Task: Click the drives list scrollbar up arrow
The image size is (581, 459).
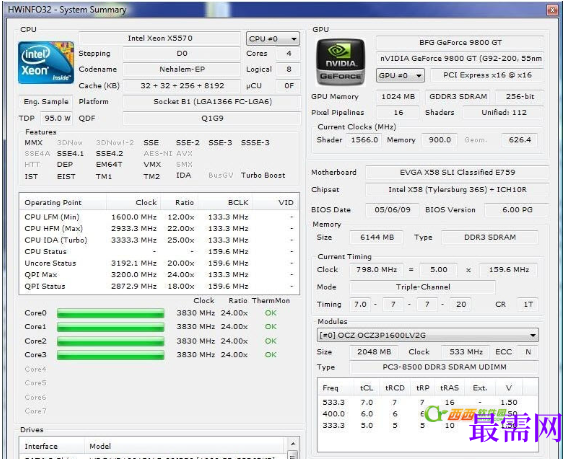Action: (293, 443)
